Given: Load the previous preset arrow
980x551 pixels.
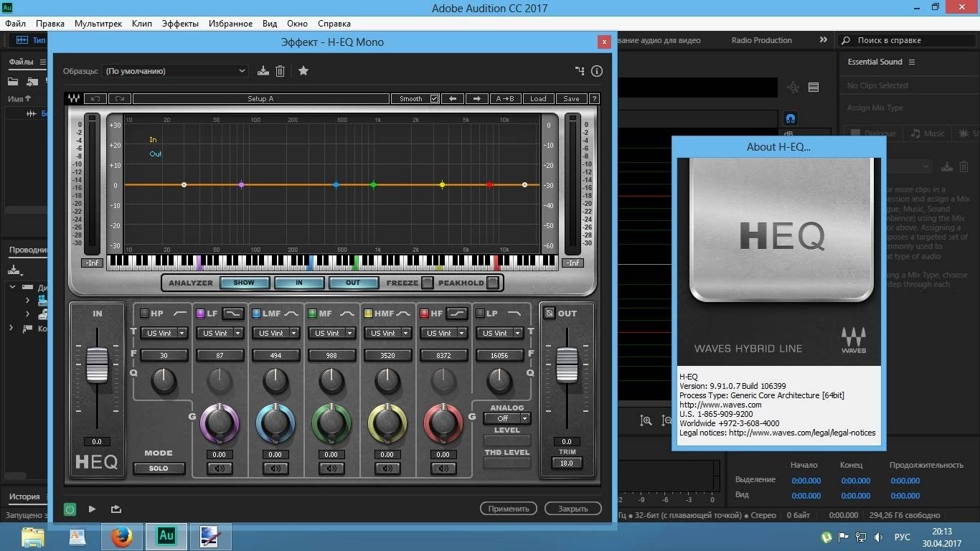Looking at the screenshot, I should [x=452, y=98].
